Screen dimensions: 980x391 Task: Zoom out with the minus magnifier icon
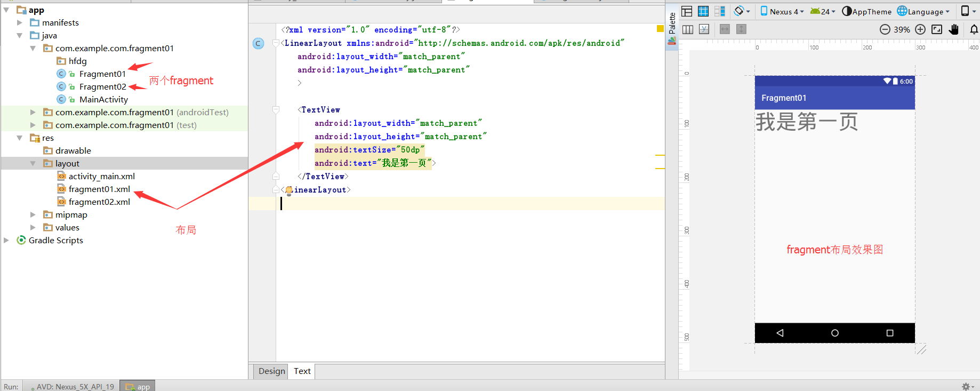pyautogui.click(x=885, y=29)
